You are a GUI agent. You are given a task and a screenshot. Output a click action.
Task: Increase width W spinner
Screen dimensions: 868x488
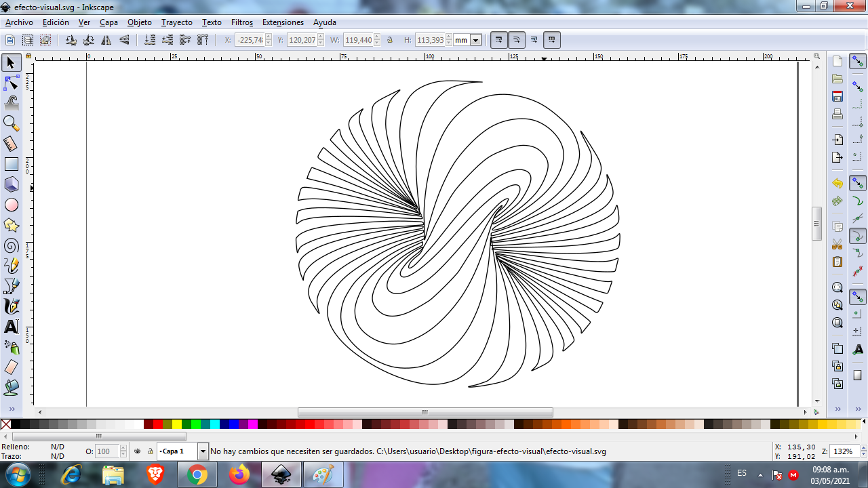pos(377,37)
